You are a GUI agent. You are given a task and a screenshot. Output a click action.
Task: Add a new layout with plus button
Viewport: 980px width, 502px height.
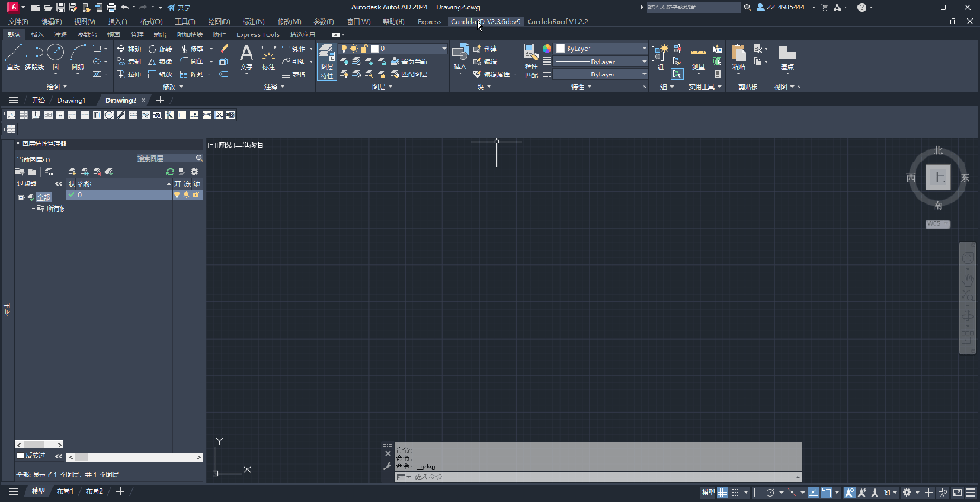[x=119, y=492]
